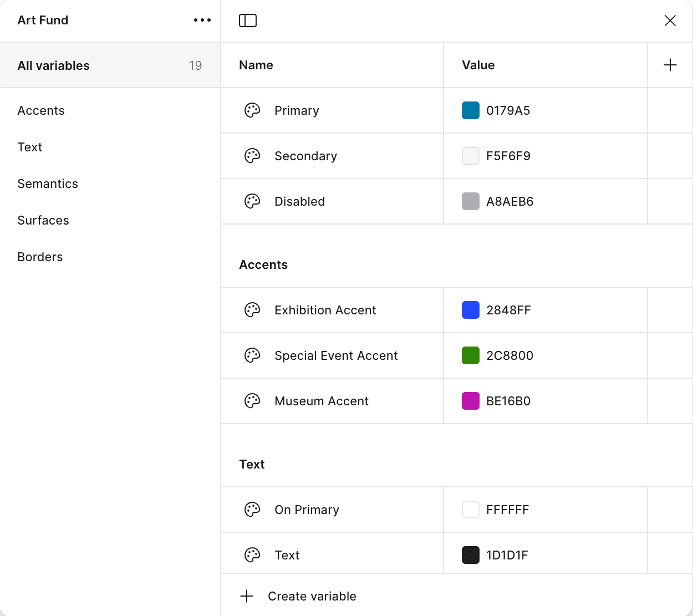
Task: Click the palette icon for Disabled
Action: (252, 201)
